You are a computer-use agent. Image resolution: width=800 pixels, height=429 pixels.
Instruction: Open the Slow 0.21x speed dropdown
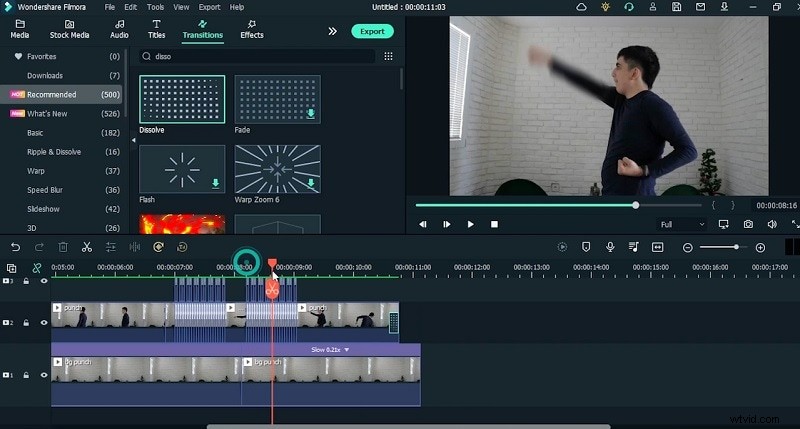click(x=330, y=349)
